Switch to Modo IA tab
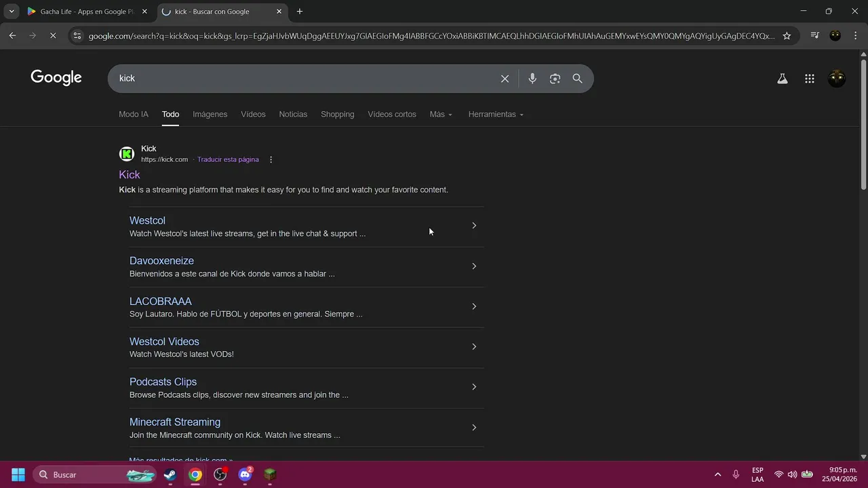Viewport: 868px width, 488px height. point(134,115)
